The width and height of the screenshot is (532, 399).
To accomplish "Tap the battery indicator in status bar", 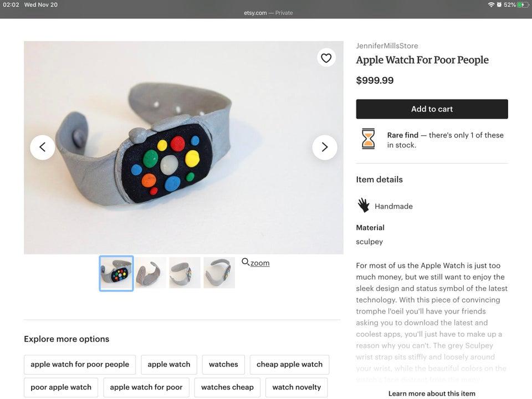I will tap(522, 4).
